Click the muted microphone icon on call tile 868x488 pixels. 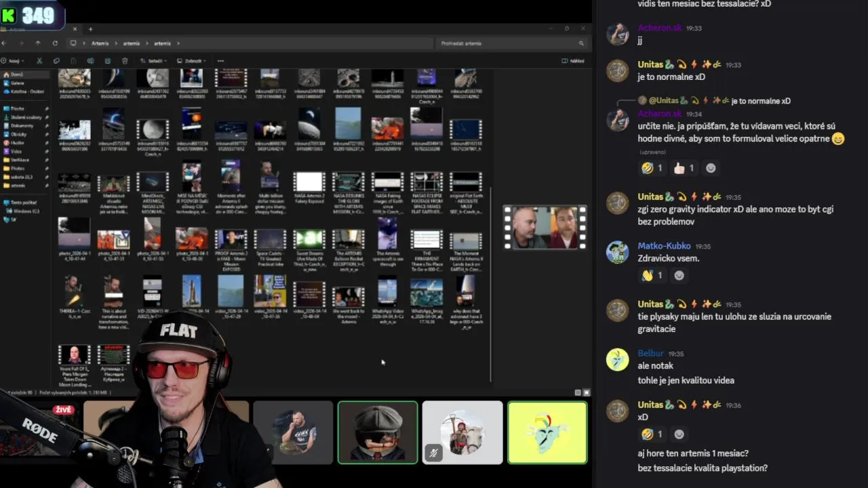(433, 453)
